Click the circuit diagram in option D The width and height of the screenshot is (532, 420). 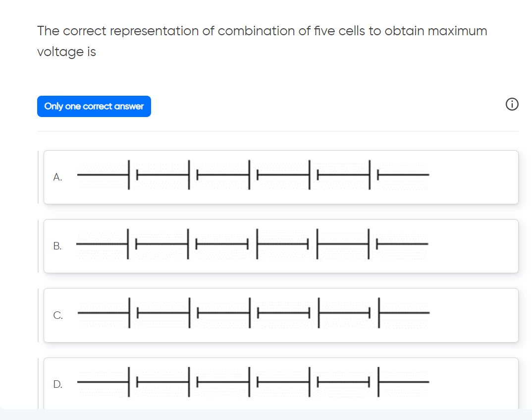pos(253,382)
